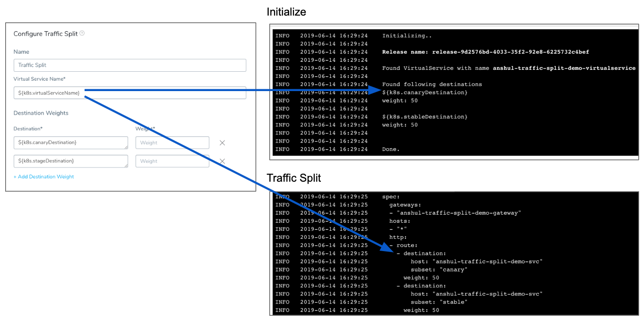Screen dimensions: 644x328
Task: Select the http: log line
Action: [398, 237]
